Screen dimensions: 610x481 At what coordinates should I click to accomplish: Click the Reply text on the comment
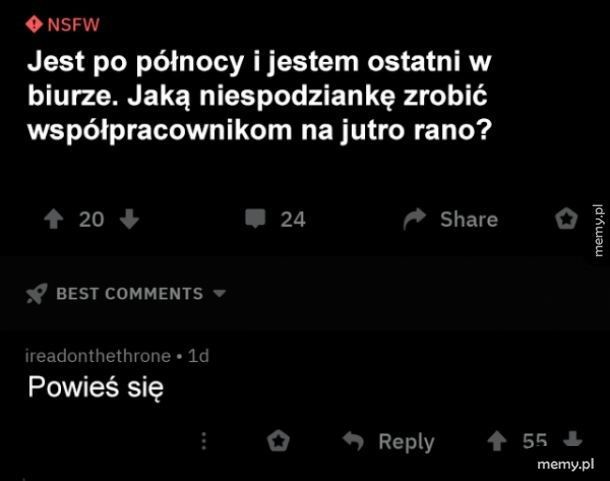[x=407, y=442]
